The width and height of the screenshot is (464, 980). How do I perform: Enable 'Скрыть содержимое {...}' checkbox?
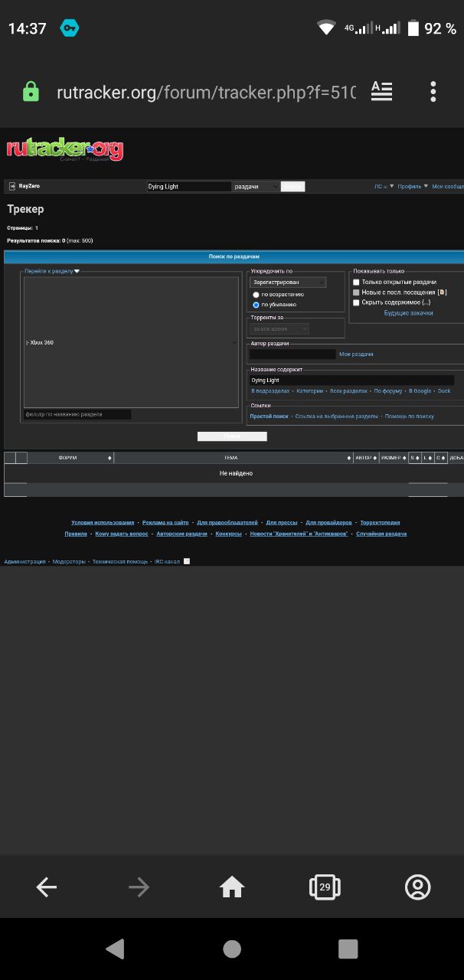pos(356,302)
